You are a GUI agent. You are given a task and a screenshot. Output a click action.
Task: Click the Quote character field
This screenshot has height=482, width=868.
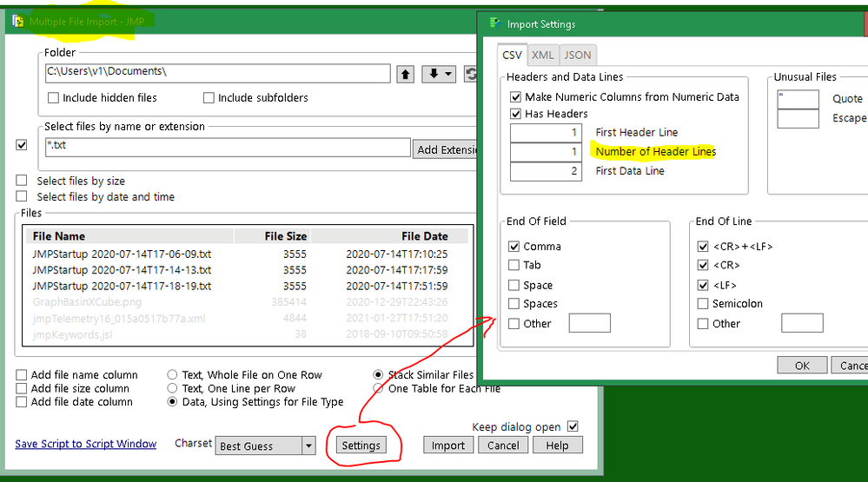[x=798, y=100]
